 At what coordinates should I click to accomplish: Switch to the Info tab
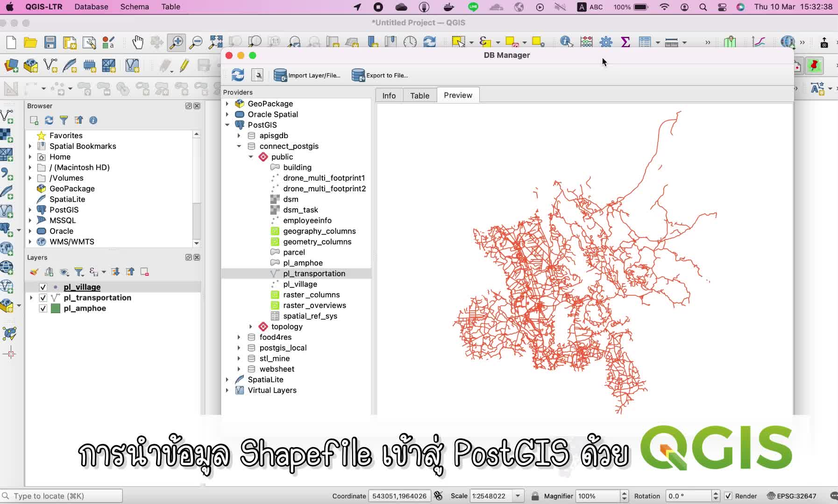click(389, 96)
